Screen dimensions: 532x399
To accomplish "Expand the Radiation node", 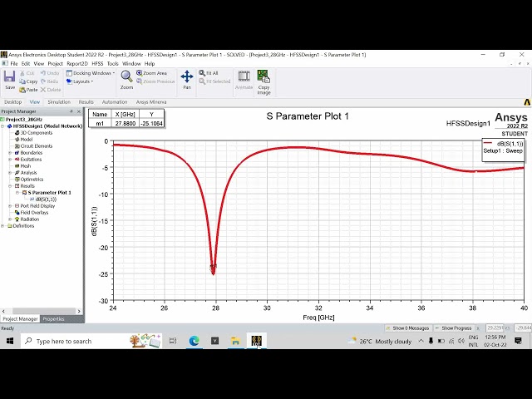I will [10, 219].
